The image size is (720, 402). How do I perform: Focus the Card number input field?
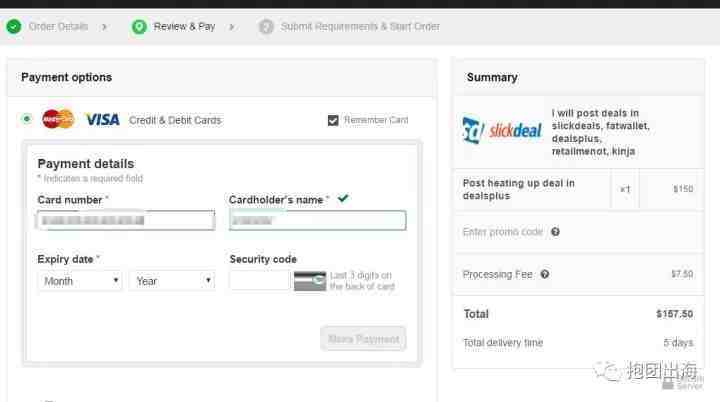coord(126,221)
